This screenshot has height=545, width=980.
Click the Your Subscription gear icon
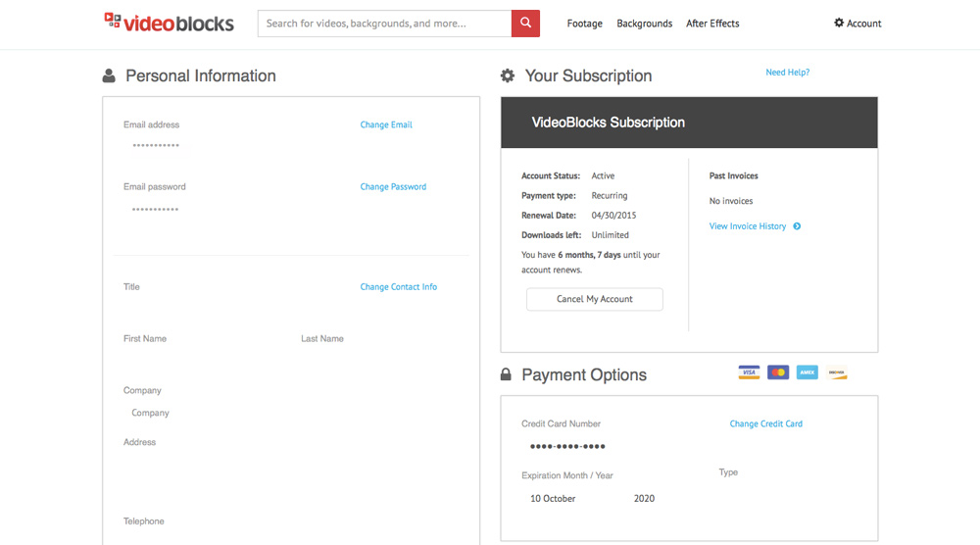click(x=508, y=75)
